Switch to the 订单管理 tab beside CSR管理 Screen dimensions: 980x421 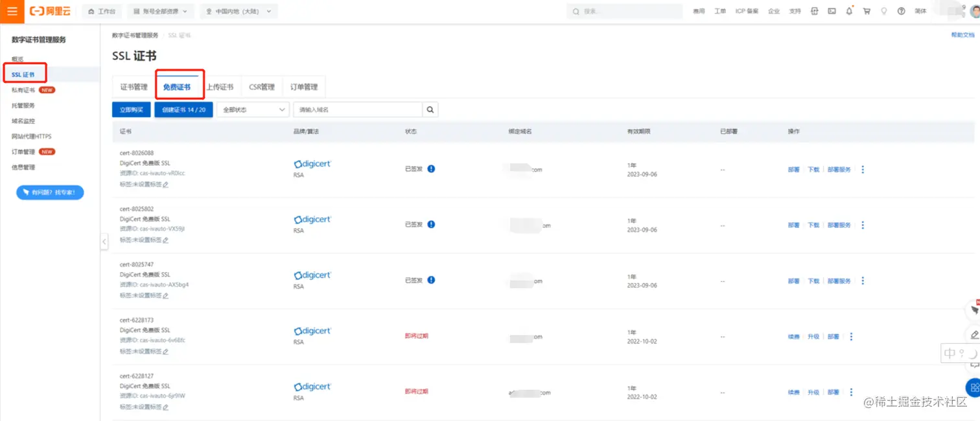304,87
